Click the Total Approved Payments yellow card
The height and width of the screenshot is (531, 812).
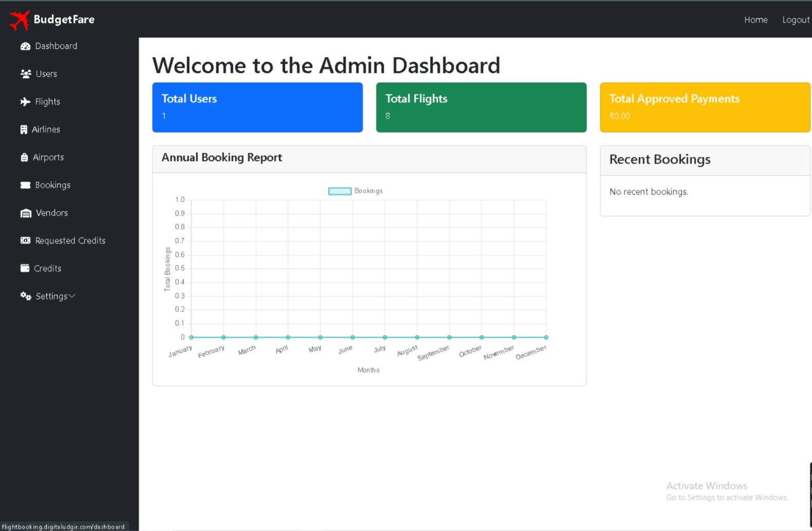[x=705, y=108]
